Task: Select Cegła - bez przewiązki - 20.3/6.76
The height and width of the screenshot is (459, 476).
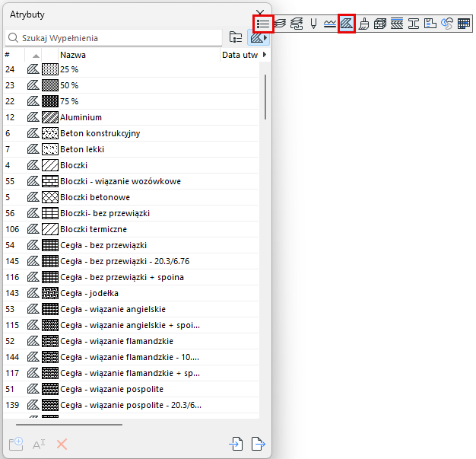Action: coord(131,261)
